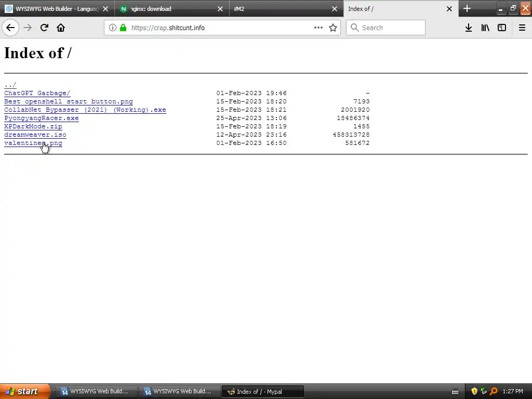Click the Index of / heading
Viewport: 532px width, 399px height.
37,53
